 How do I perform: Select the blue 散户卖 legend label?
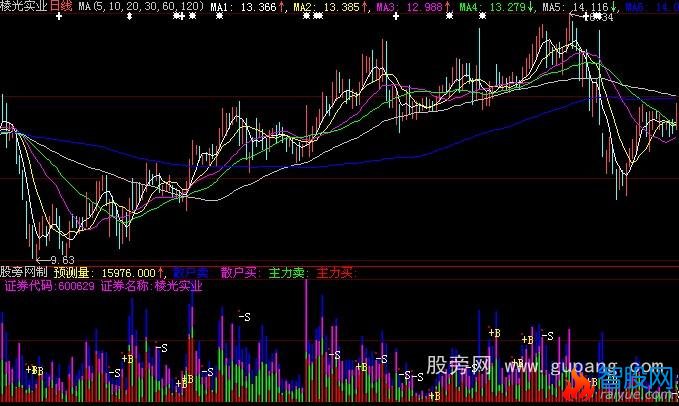coord(191,273)
